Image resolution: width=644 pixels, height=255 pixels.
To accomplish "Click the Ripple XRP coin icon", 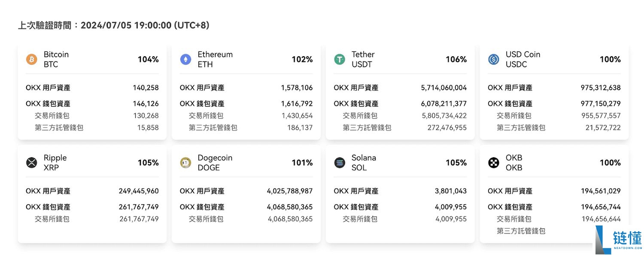I will coord(30,163).
